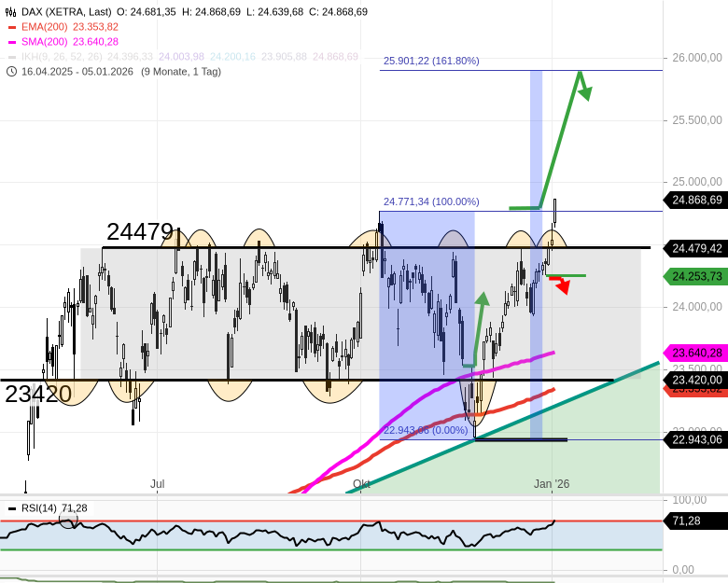Image resolution: width=728 pixels, height=583 pixels.
Task: Click the magenta SMA(200) legend marker
Action: pyautogui.click(x=11, y=42)
